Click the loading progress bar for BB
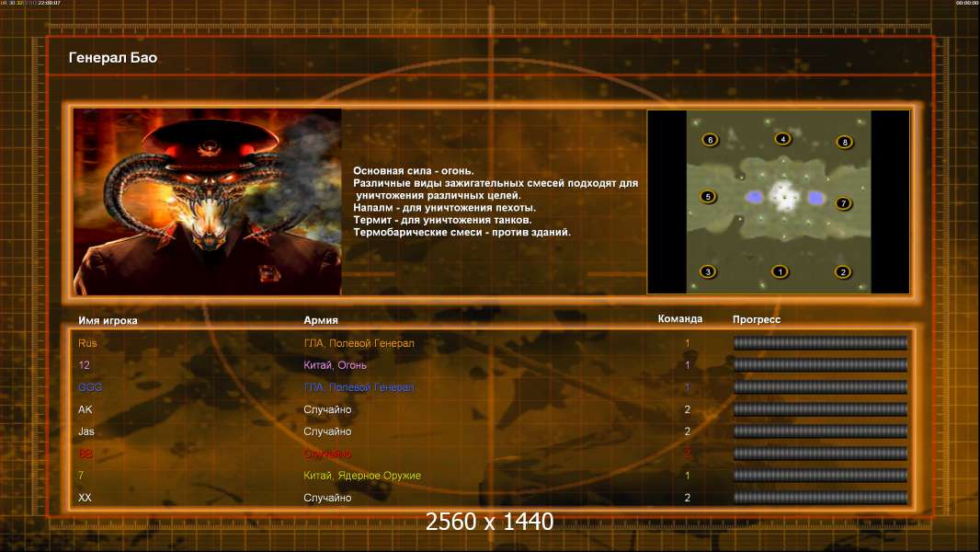This screenshot has height=552, width=980. [x=820, y=454]
